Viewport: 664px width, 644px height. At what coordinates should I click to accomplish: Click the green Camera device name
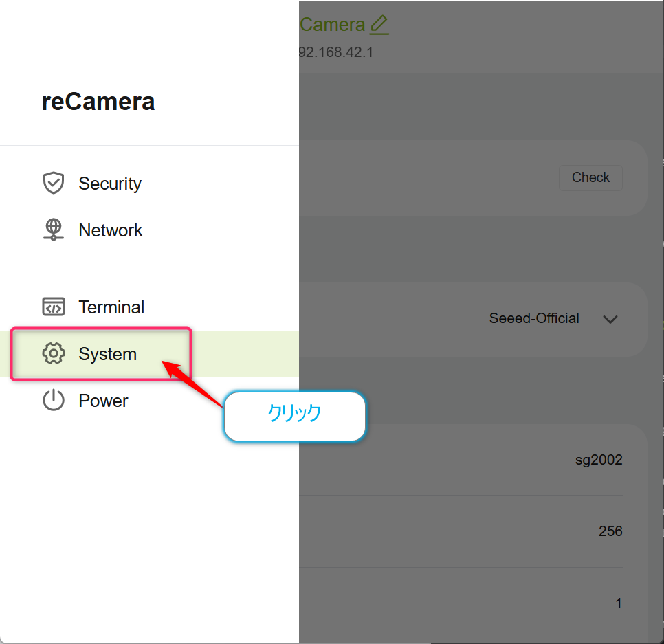pyautogui.click(x=333, y=25)
